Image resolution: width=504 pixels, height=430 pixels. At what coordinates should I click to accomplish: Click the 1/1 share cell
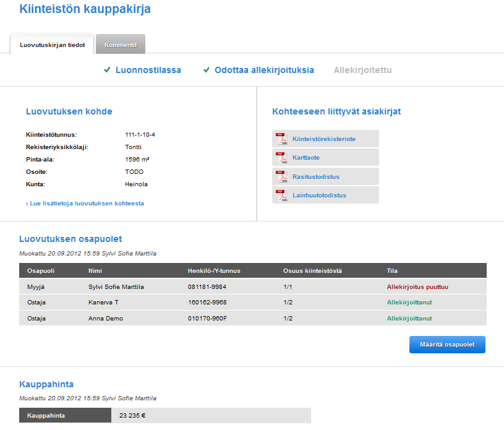[288, 286]
